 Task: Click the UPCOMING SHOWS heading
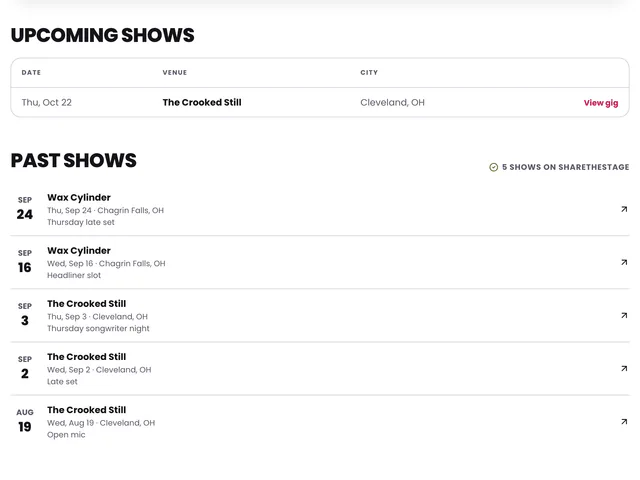102,35
